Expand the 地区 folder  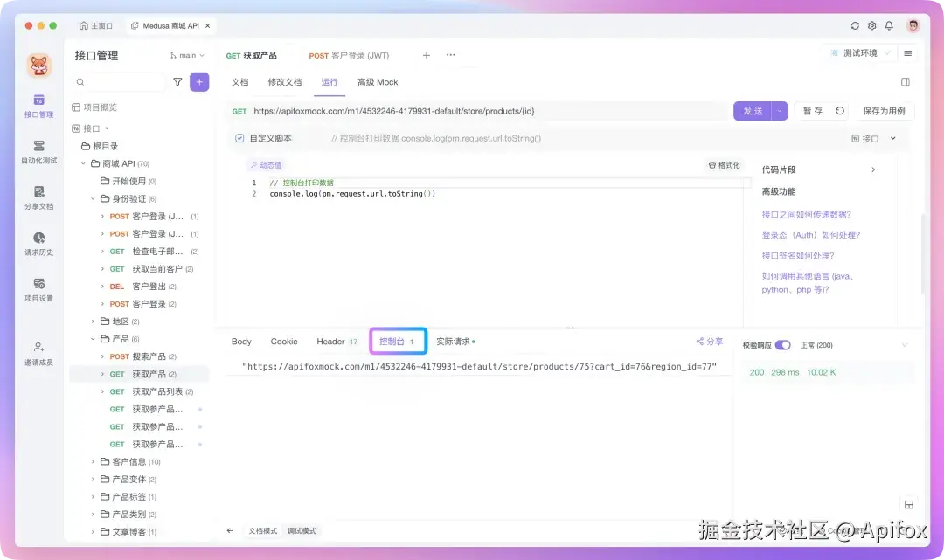(x=93, y=321)
